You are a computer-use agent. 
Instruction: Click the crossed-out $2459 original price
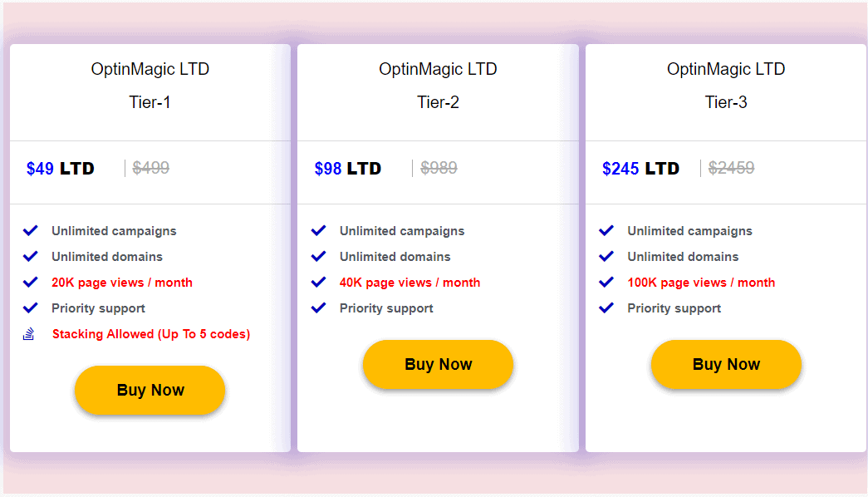(732, 168)
